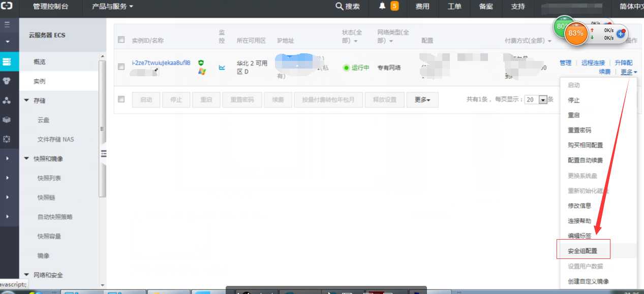Click the orange 83% memory ball

click(576, 34)
